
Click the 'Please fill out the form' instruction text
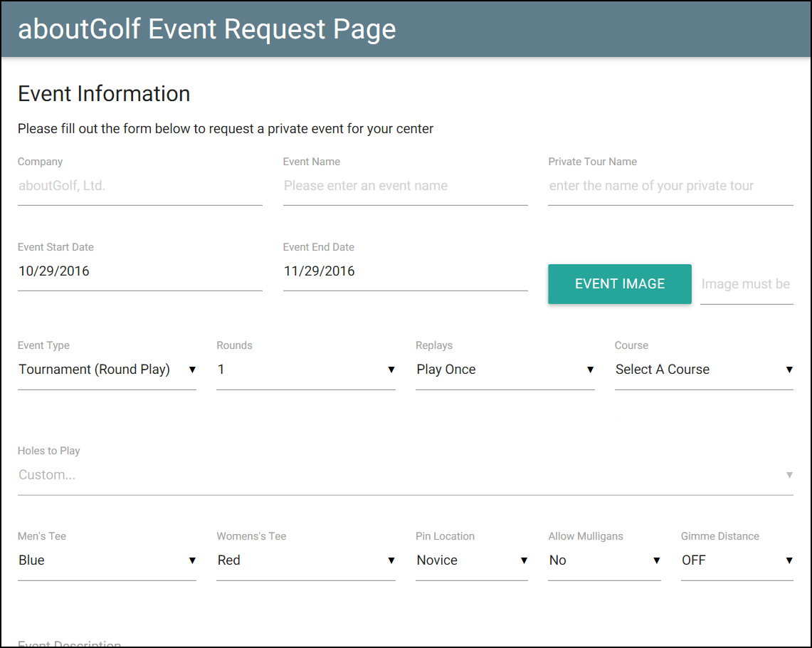tap(226, 129)
